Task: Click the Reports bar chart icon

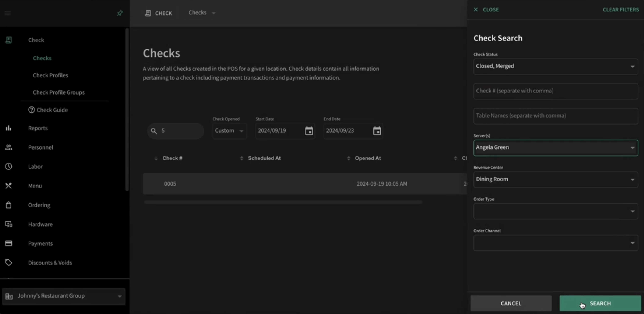Action: (9, 128)
